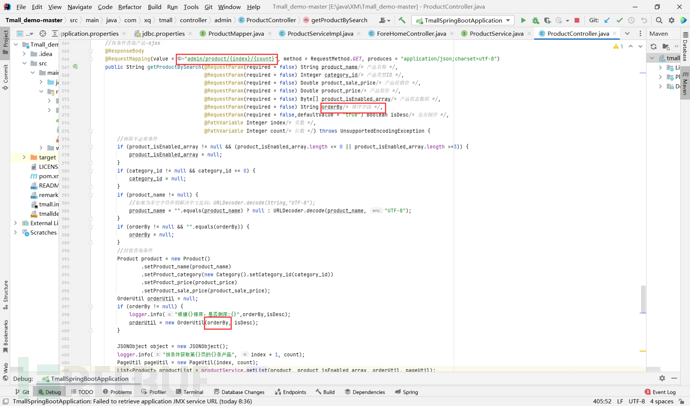Image resolution: width=690 pixels, height=406 pixels.
Task: Open debug panel settings gear icon
Action: [x=662, y=379]
